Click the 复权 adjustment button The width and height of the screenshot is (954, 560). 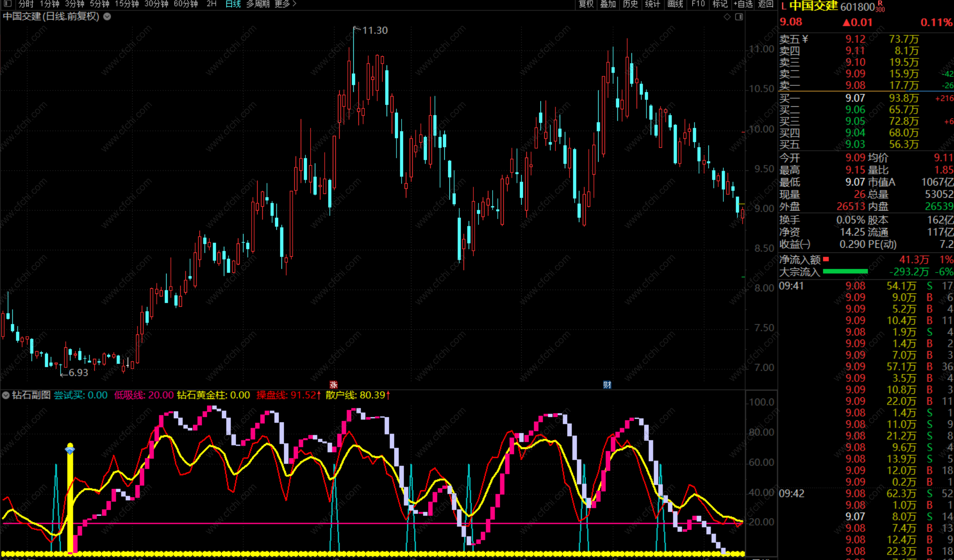click(586, 4)
